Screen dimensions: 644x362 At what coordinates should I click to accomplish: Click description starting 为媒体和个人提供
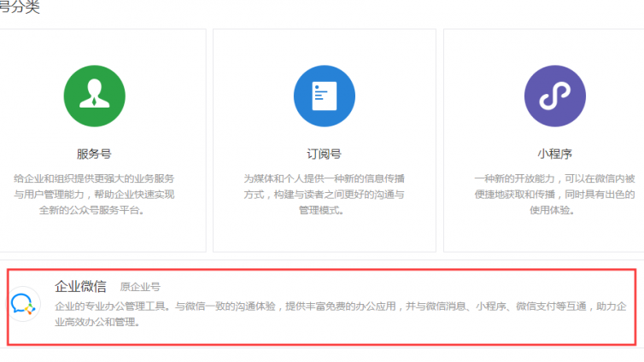324,195
